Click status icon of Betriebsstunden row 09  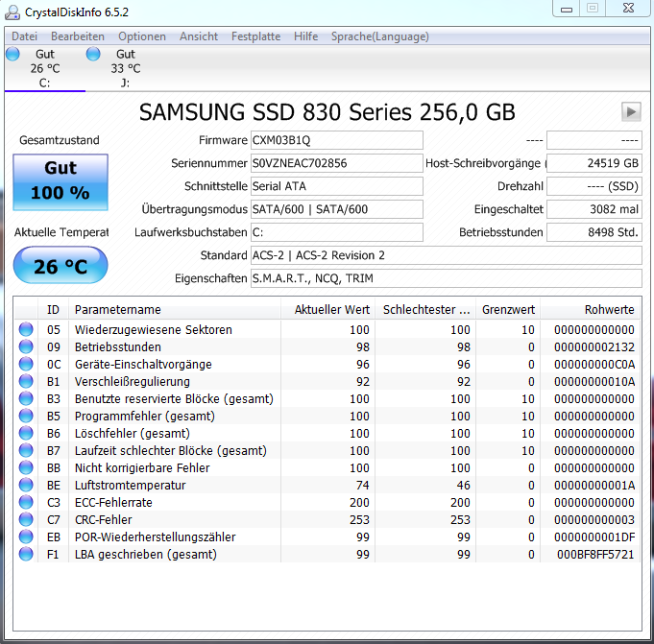(x=26, y=346)
